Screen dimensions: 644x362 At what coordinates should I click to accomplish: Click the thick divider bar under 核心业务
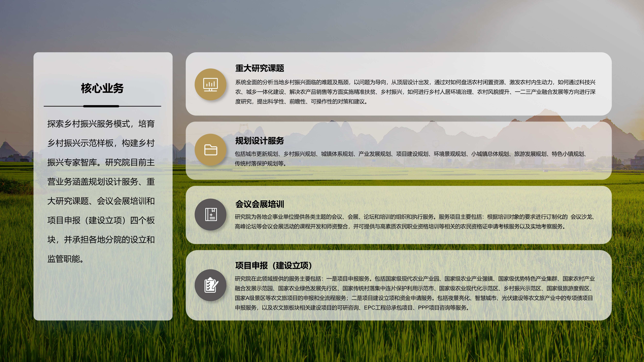coord(101,106)
